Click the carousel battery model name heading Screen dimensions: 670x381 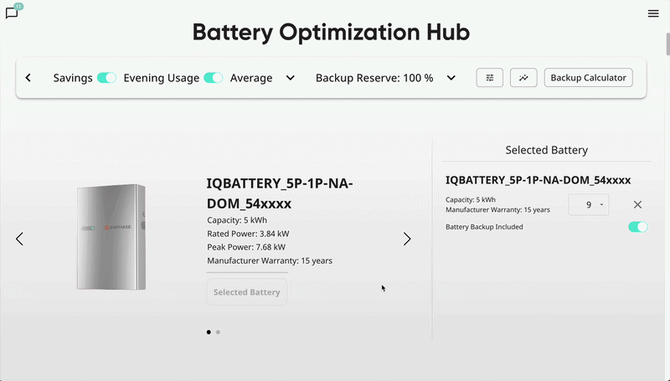click(280, 193)
